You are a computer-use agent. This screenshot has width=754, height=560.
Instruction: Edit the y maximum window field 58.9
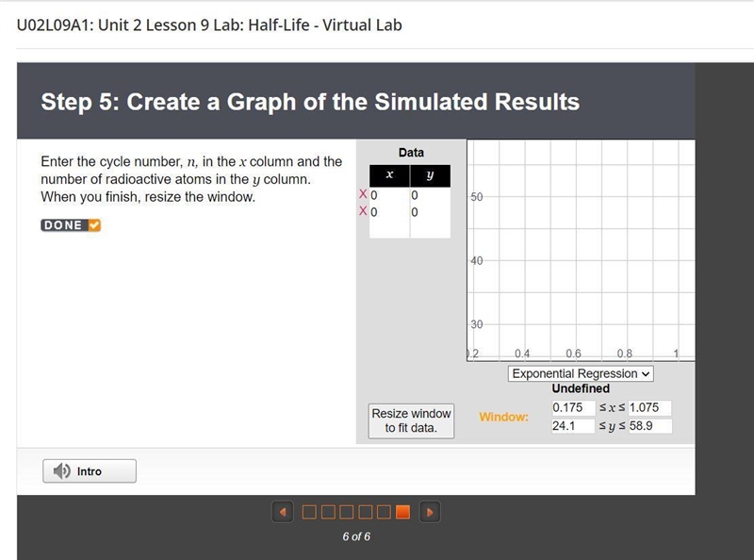[649, 426]
